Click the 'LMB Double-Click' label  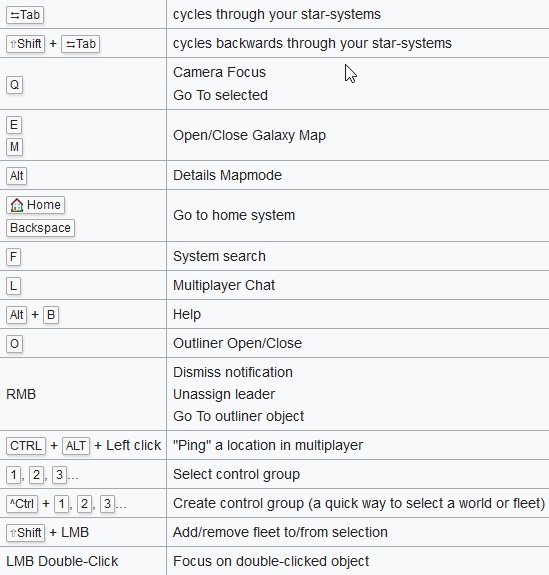coord(62,561)
